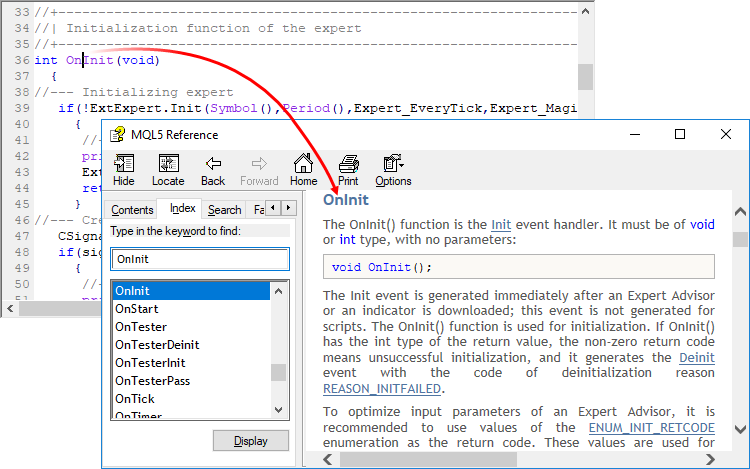Viewport: 750px width, 469px height.
Task: Click index list scrollbar down arrow
Action: [279, 410]
